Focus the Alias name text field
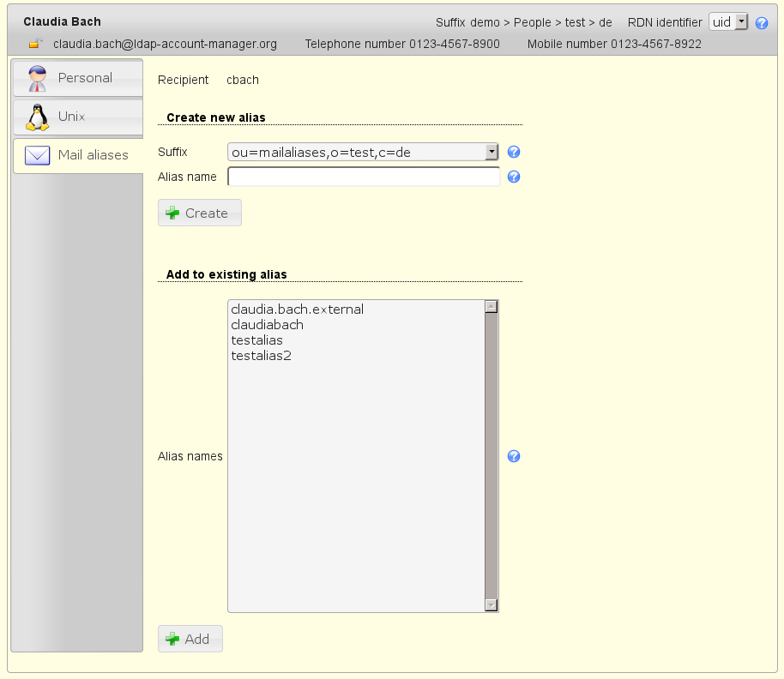The width and height of the screenshot is (784, 679). click(x=364, y=177)
